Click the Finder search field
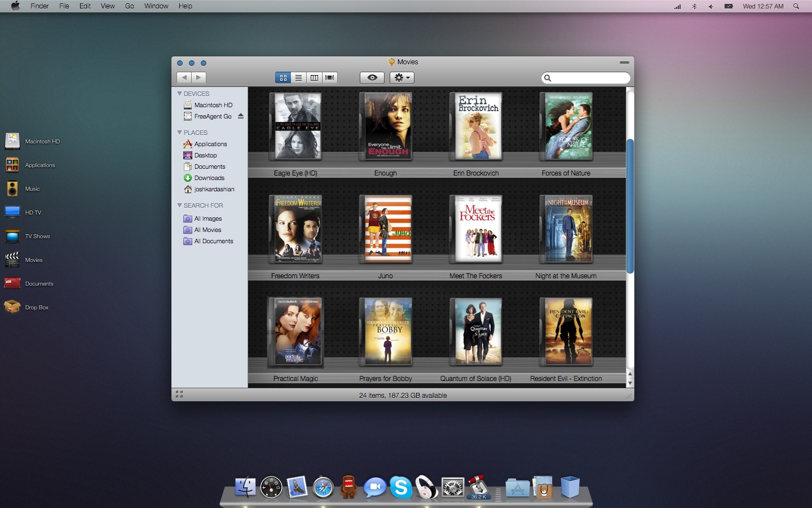Viewport: 812px width, 508px height. point(586,78)
